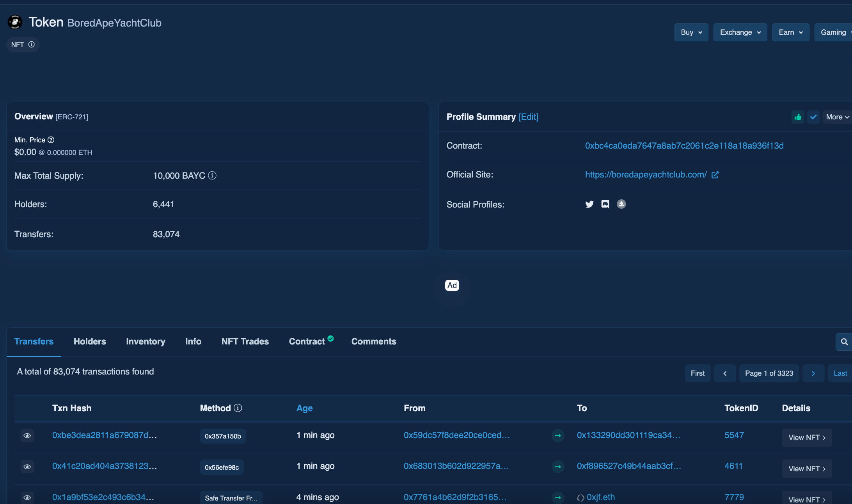This screenshot has width=852, height=504.
Task: Click the 0x357a150b method badge
Action: 223,436
